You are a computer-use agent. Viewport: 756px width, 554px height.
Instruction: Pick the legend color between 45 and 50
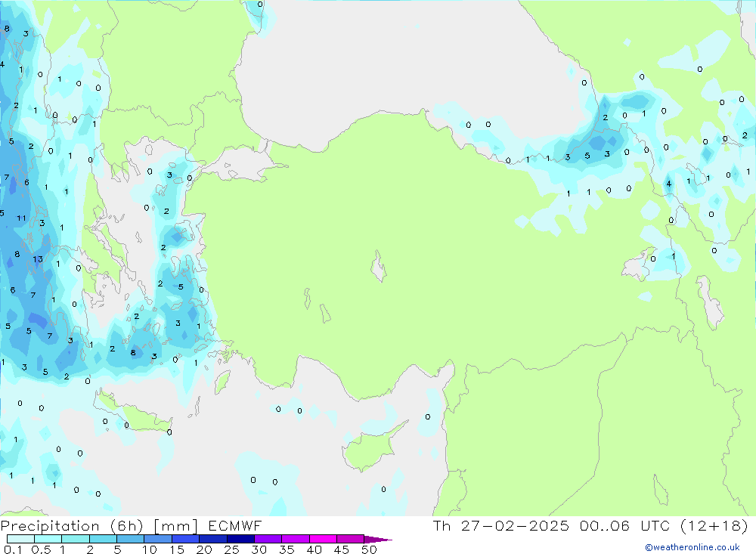(350, 539)
